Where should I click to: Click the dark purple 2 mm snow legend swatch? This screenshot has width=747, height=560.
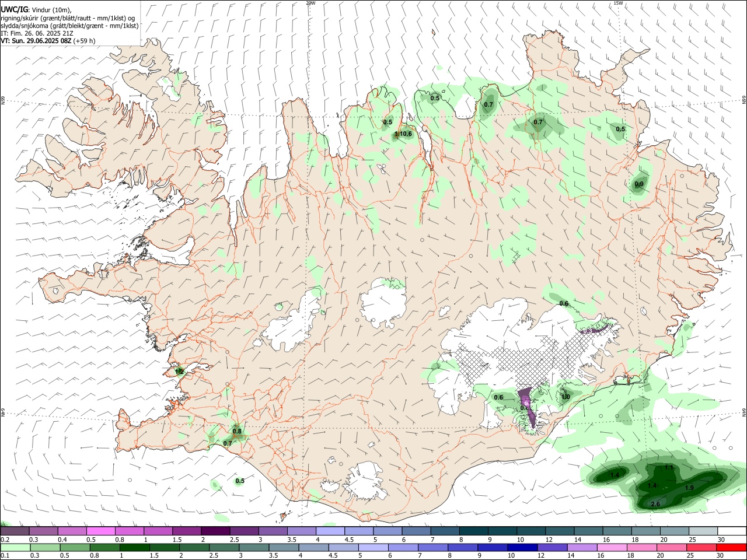click(x=215, y=531)
